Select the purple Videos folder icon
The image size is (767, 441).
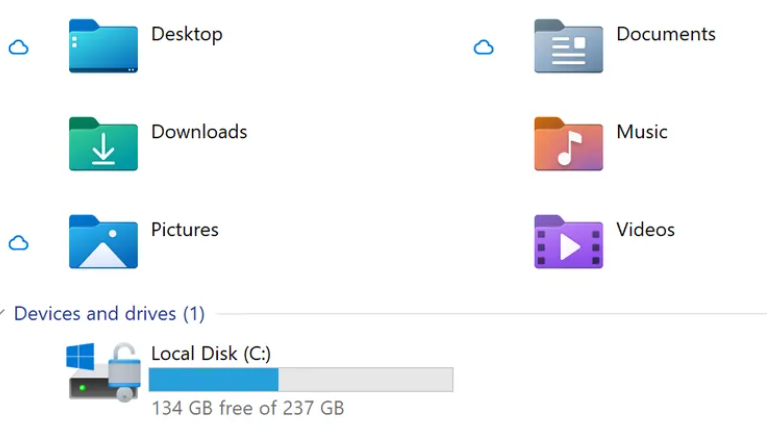click(568, 242)
